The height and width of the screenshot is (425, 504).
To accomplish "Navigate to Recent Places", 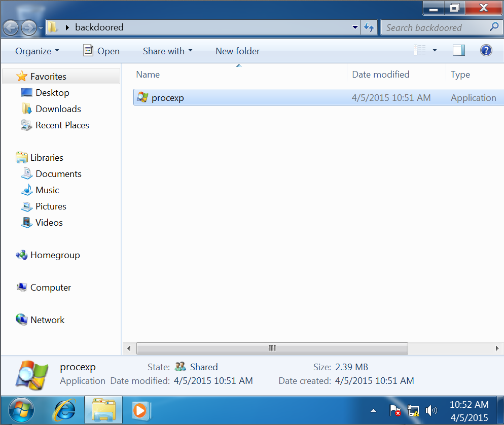I will coord(62,125).
